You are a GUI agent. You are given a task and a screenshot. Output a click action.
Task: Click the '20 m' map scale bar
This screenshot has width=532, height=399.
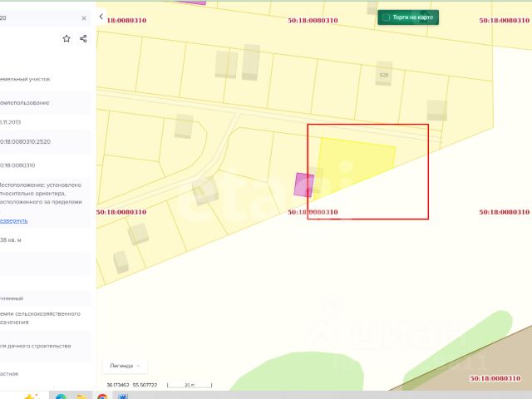[x=190, y=385]
